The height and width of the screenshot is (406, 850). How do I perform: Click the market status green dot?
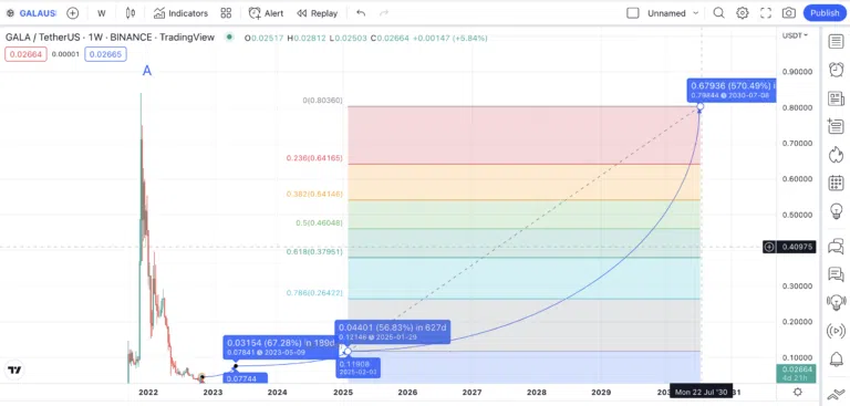(230, 37)
